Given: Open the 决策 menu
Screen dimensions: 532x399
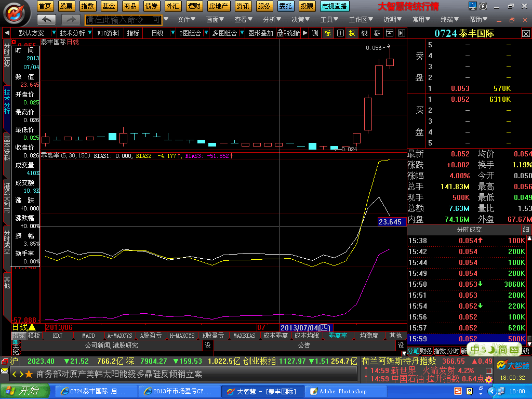Looking at the screenshot, I should click(301, 20).
